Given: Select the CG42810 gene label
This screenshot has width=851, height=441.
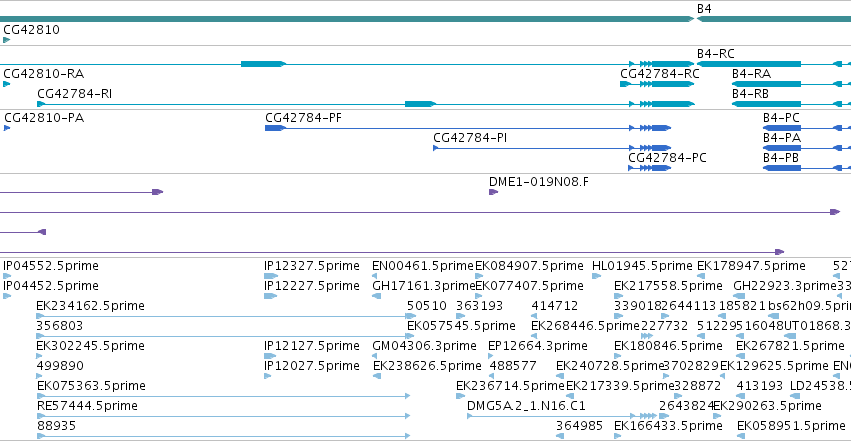Looking at the screenshot, I should tap(31, 29).
